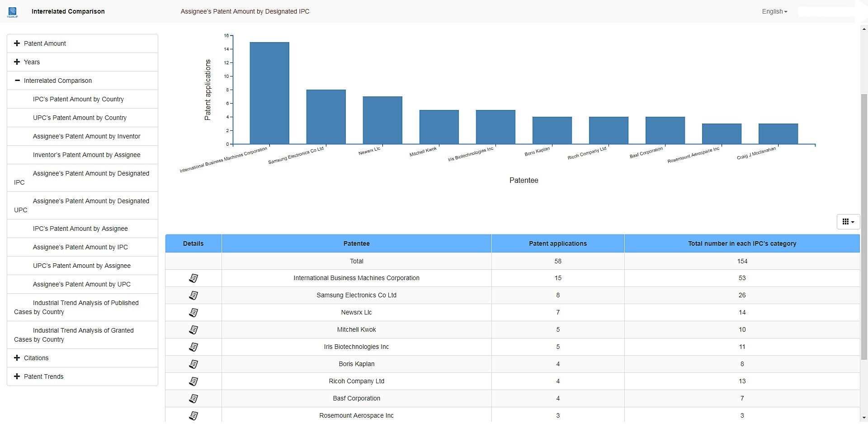Click the Newsrx Llc chart bar

(382, 120)
